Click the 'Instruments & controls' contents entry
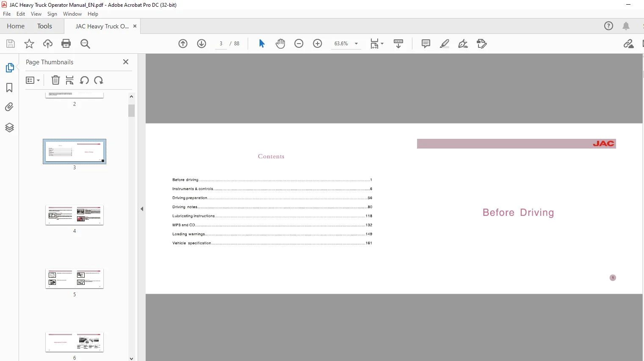644x361 pixels. [x=272, y=189]
